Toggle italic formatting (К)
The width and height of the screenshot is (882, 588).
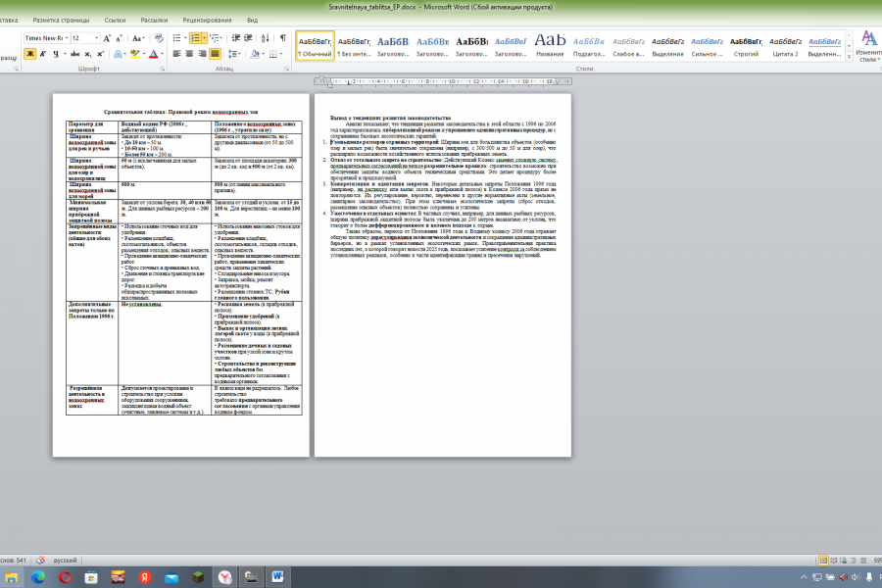[x=43, y=54]
